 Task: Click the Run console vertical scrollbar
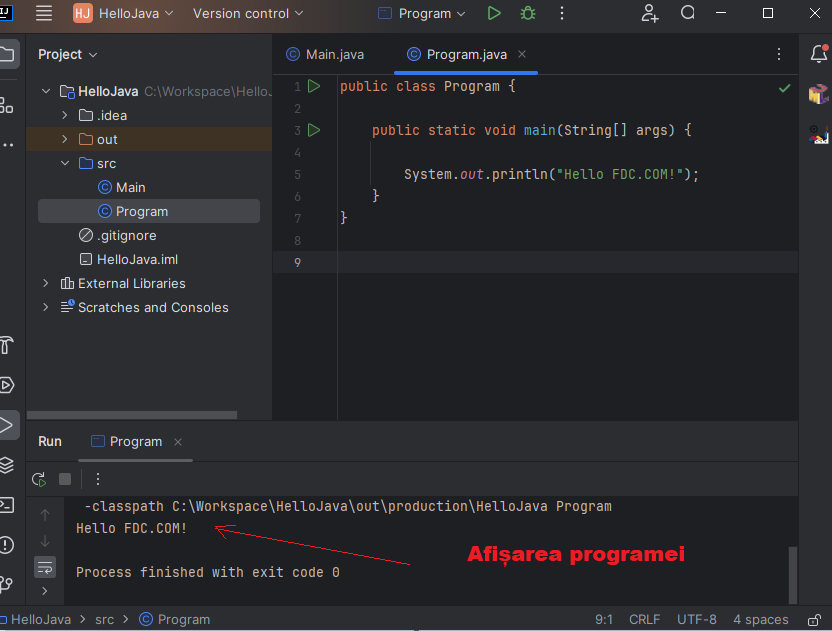point(793,575)
